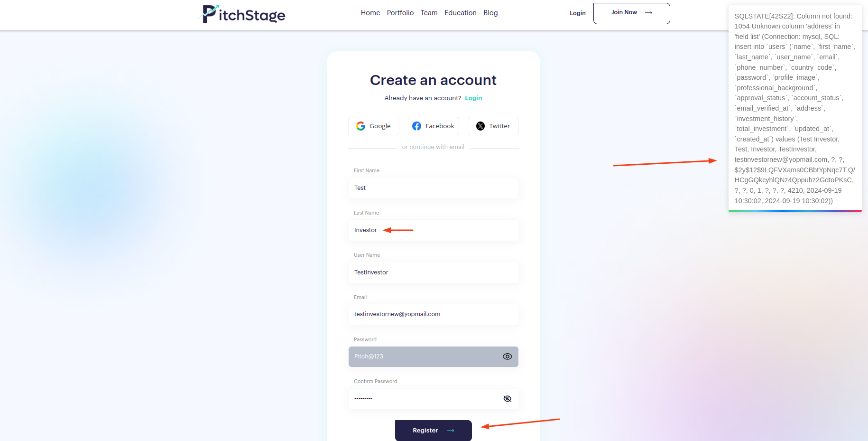This screenshot has height=441, width=868.
Task: Open the Blog nav link
Action: [490, 13]
